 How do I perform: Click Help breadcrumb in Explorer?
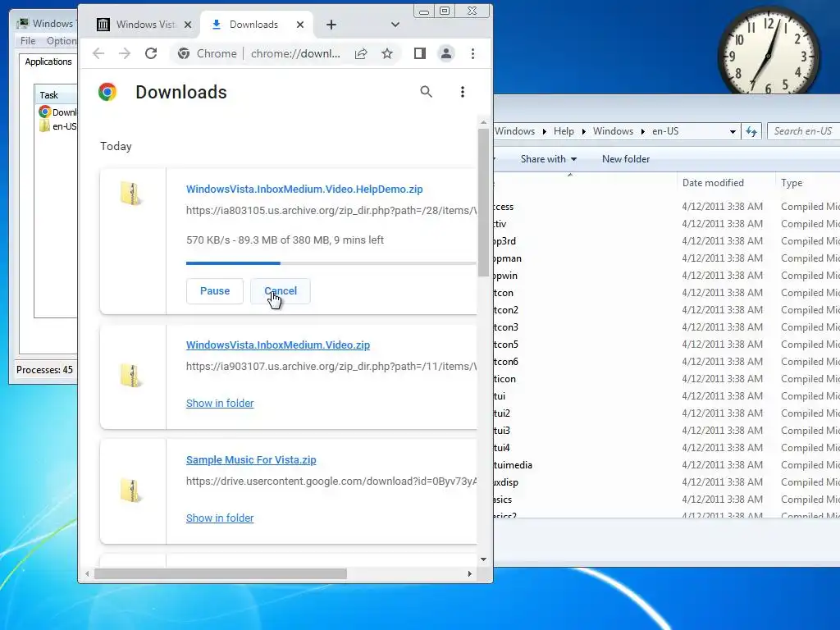click(x=564, y=131)
